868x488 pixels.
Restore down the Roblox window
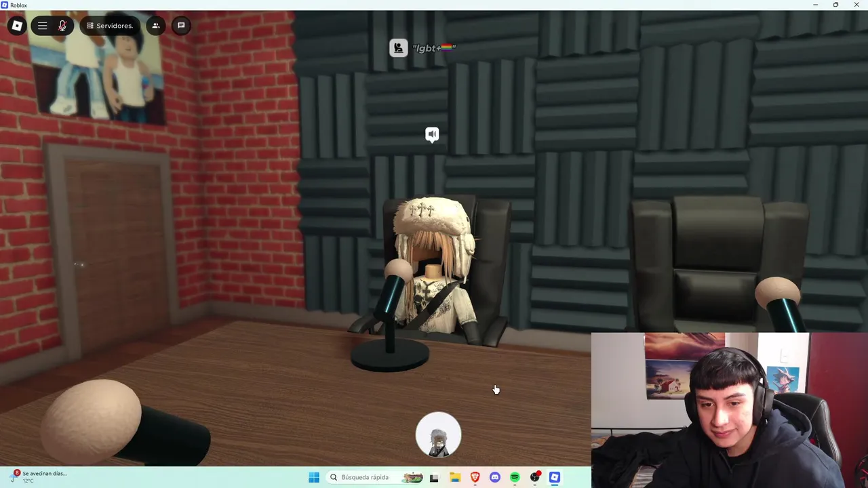click(835, 5)
